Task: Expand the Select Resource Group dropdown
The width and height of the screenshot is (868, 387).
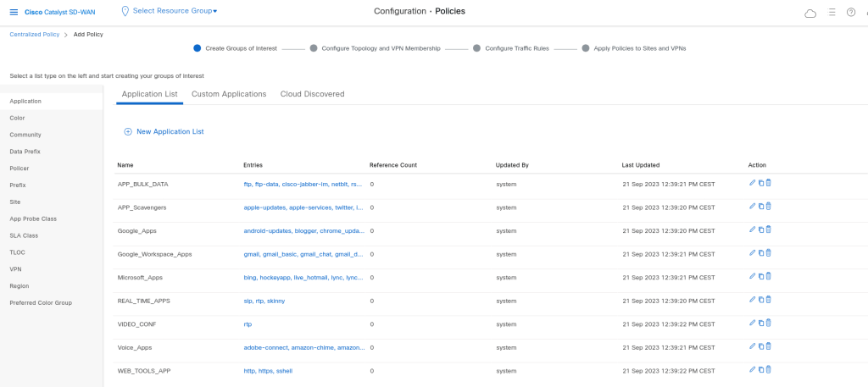Action: [x=175, y=11]
